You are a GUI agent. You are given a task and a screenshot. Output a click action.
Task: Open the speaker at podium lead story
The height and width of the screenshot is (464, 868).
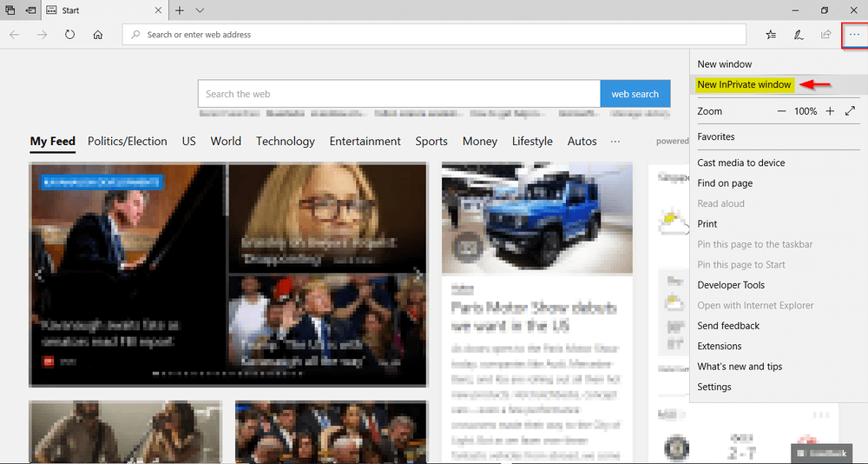click(x=128, y=274)
